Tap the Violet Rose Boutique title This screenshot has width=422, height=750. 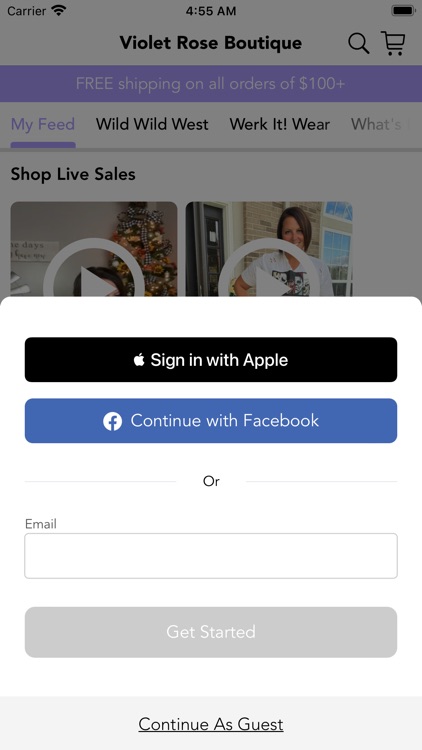pos(211,43)
